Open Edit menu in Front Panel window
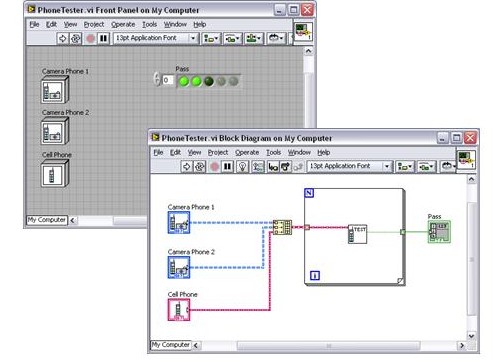Viewport: 495px width, 364px height. (x=51, y=24)
